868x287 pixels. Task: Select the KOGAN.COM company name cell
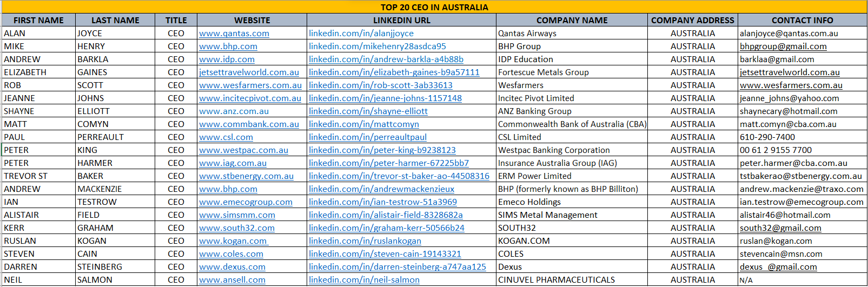pyautogui.click(x=572, y=241)
